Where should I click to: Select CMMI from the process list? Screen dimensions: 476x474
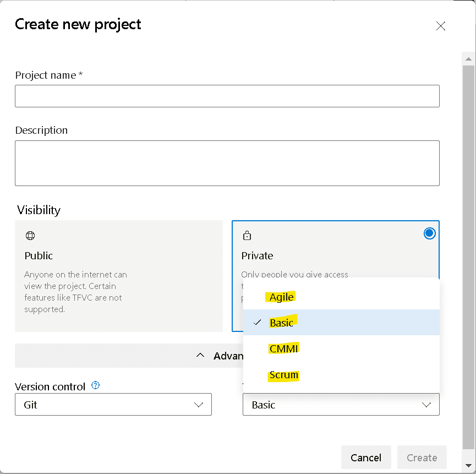pyautogui.click(x=284, y=349)
